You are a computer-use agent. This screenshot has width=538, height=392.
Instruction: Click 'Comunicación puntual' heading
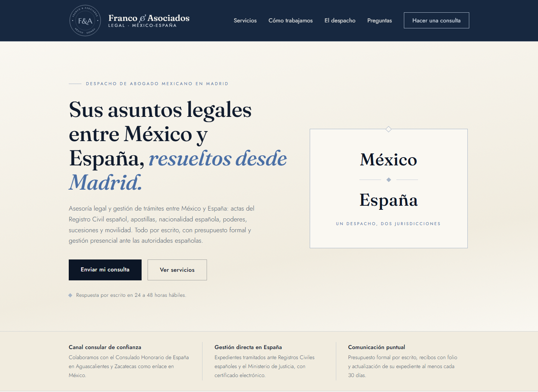[x=377, y=347]
